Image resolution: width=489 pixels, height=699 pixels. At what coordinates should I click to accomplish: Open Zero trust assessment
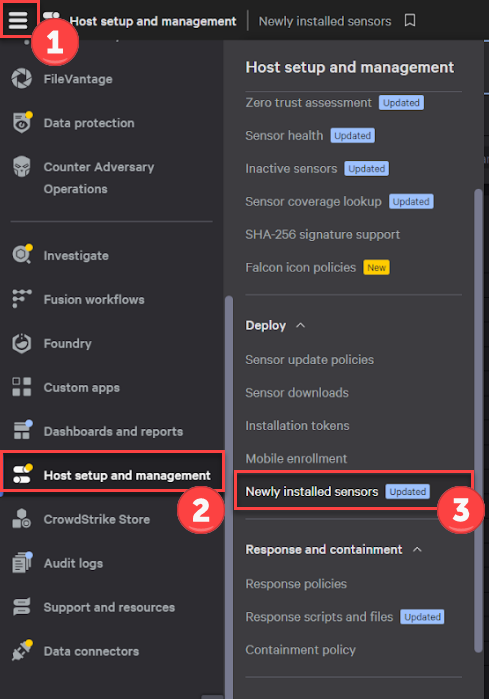click(x=308, y=103)
